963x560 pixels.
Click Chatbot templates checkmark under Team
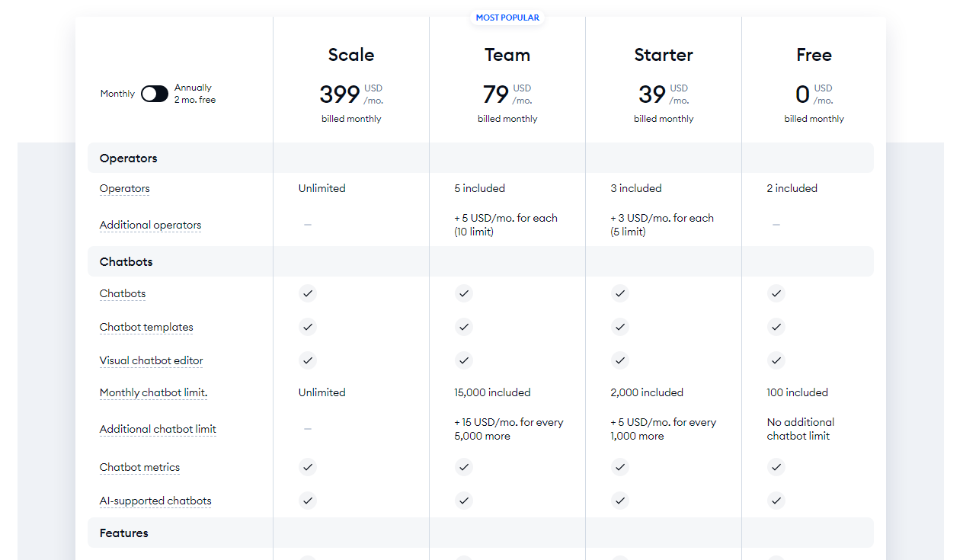point(463,327)
